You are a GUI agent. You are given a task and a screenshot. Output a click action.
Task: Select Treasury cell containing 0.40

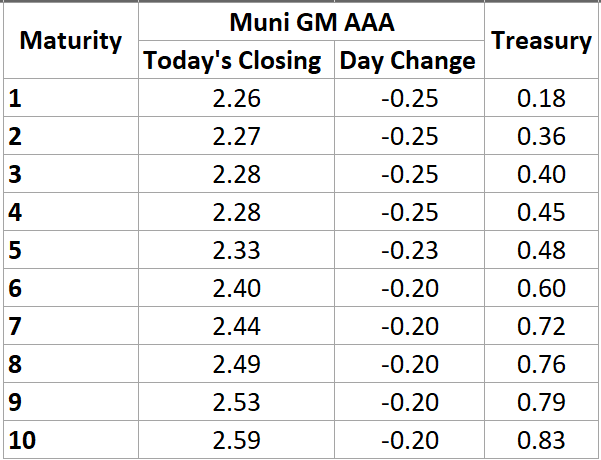(542, 175)
